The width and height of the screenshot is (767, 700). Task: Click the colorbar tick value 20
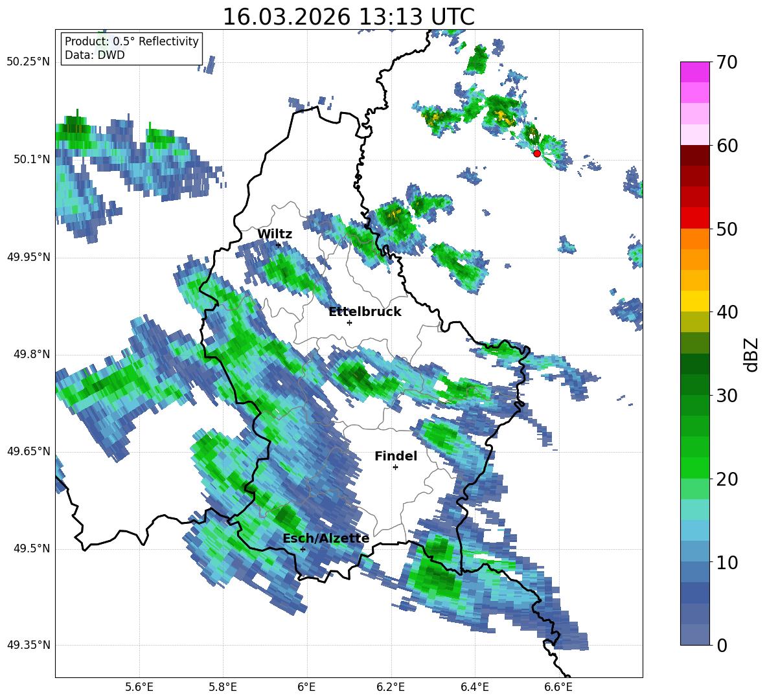tap(727, 479)
